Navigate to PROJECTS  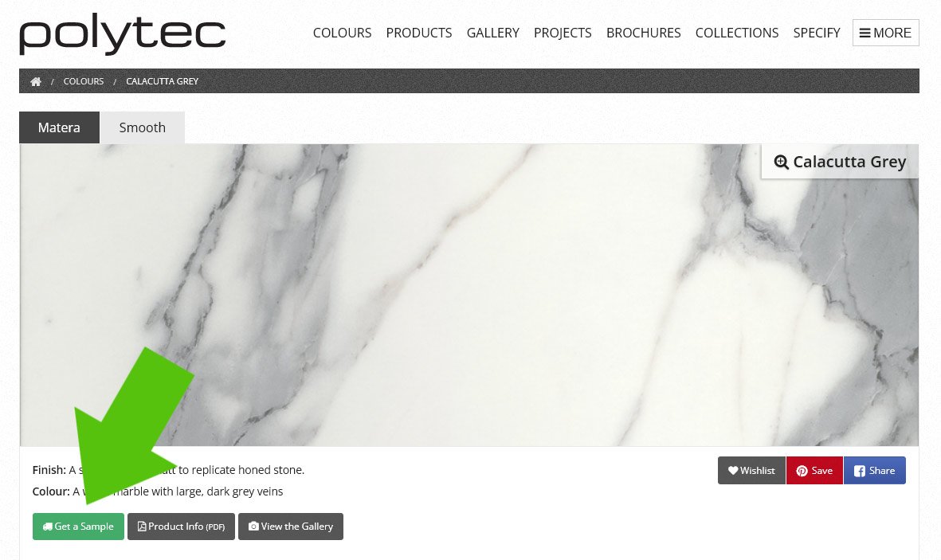pos(563,33)
